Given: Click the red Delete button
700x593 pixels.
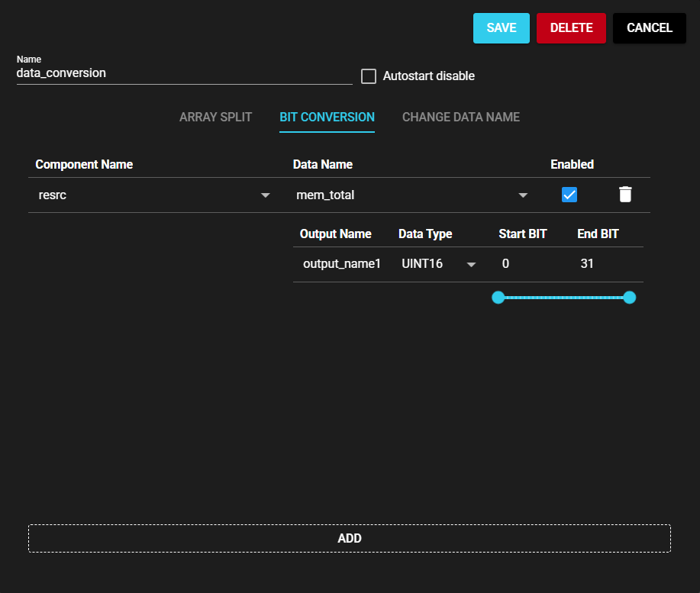Looking at the screenshot, I should pos(571,28).
